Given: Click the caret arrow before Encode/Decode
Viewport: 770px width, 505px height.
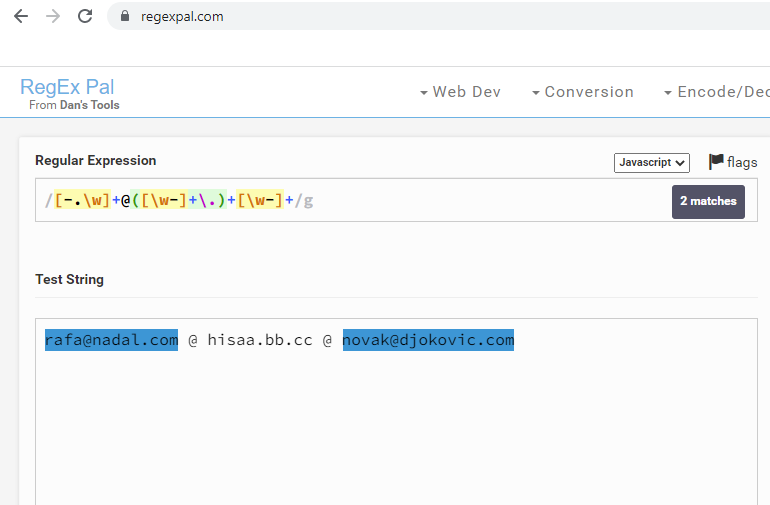Looking at the screenshot, I should point(668,92).
